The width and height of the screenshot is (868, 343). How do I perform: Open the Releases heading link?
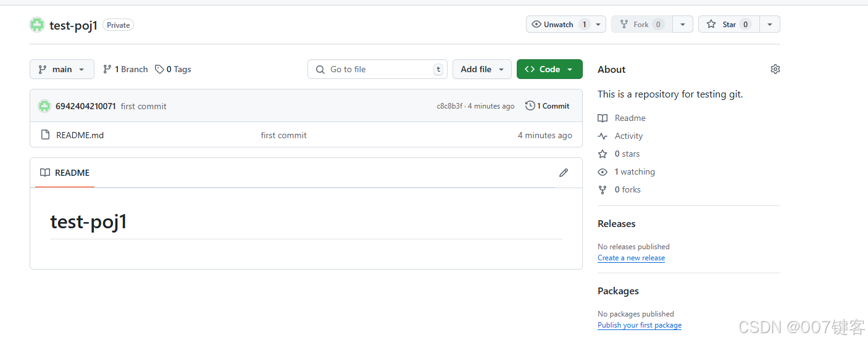[x=616, y=223]
